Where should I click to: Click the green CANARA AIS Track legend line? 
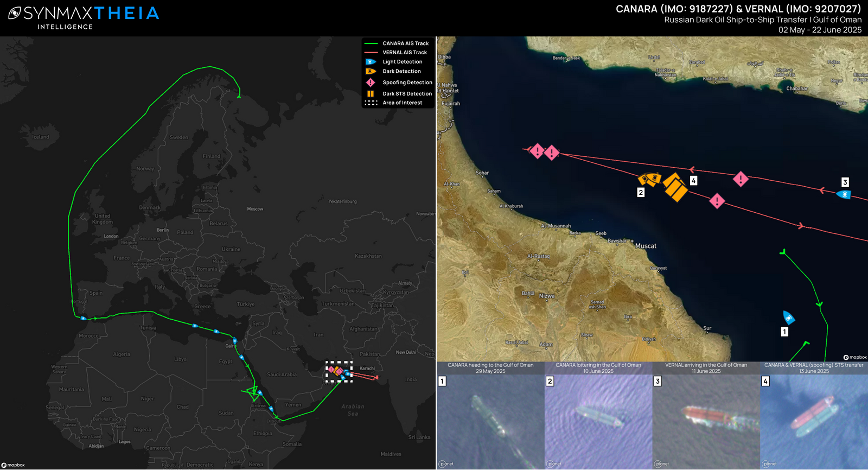[x=371, y=43]
